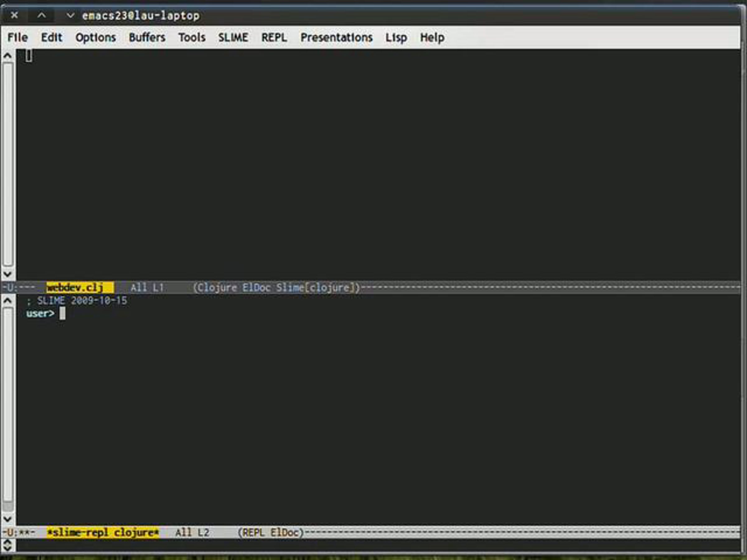The height and width of the screenshot is (560, 747).
Task: Open the Help menu
Action: 432,37
